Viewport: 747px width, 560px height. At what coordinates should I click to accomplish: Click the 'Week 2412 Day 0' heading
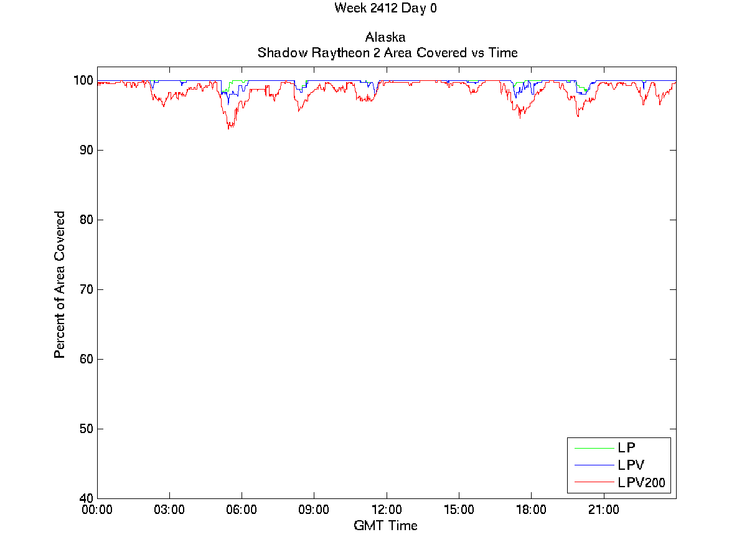(381, 8)
